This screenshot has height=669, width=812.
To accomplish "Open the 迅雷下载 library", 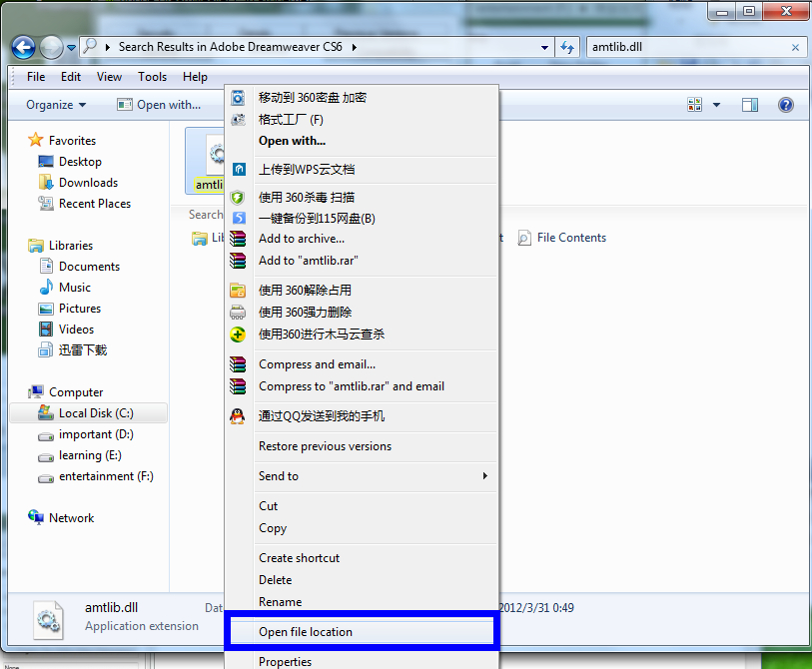I will [73, 350].
